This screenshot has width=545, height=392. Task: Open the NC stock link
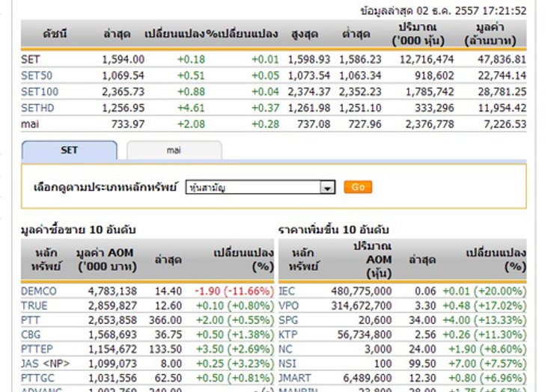(286, 349)
